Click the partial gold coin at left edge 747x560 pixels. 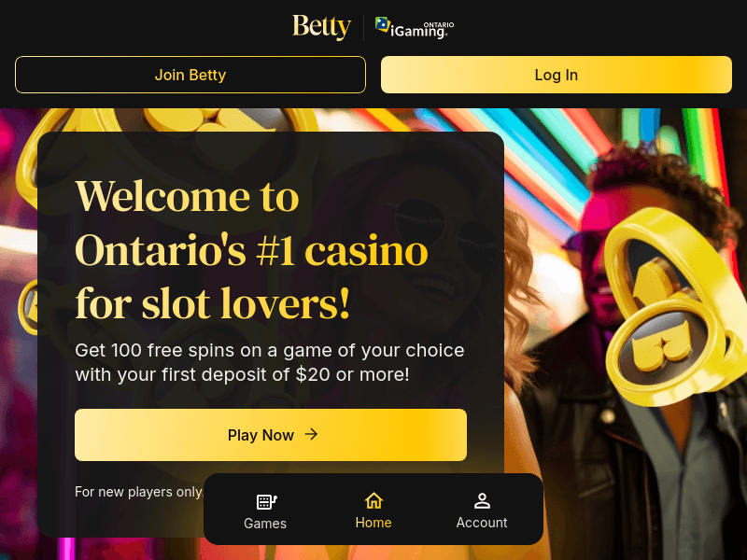[26, 306]
